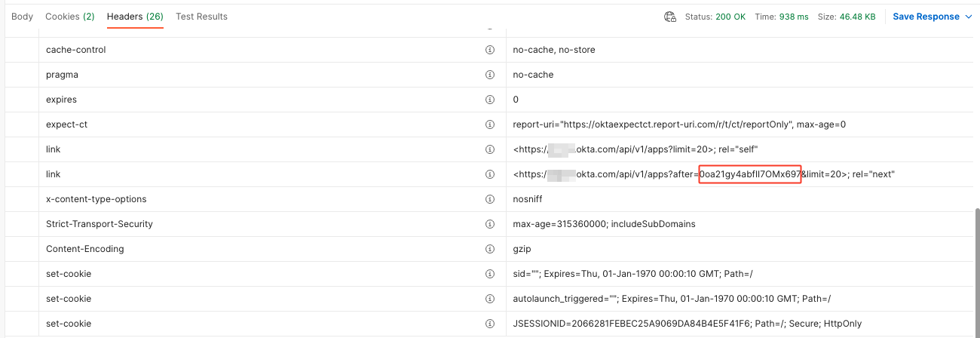The image size is (980, 338).
Task: Click the info icon for expect-ct header
Action: [x=489, y=124]
